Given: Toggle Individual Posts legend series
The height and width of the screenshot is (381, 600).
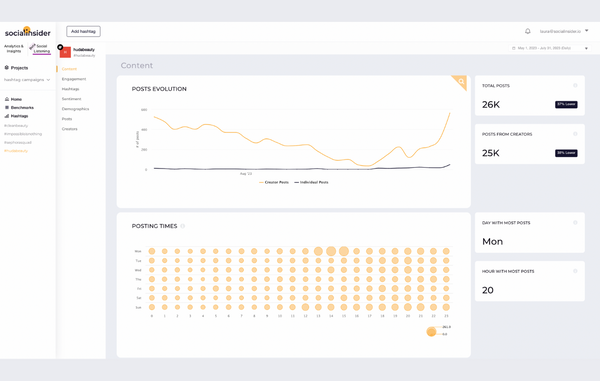Looking at the screenshot, I should click(311, 182).
